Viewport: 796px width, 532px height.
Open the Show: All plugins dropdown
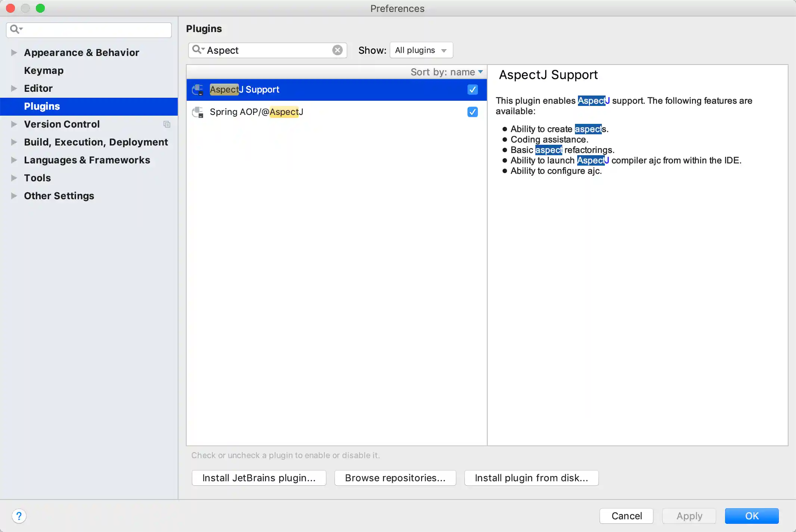pos(421,50)
